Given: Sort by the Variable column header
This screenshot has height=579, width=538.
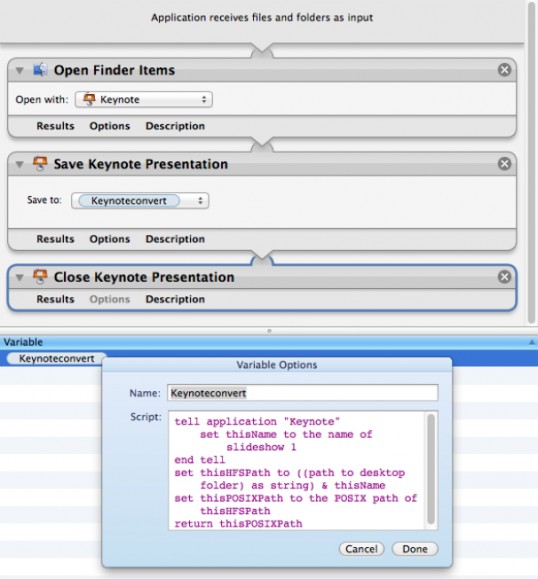Looking at the screenshot, I should pos(269,342).
